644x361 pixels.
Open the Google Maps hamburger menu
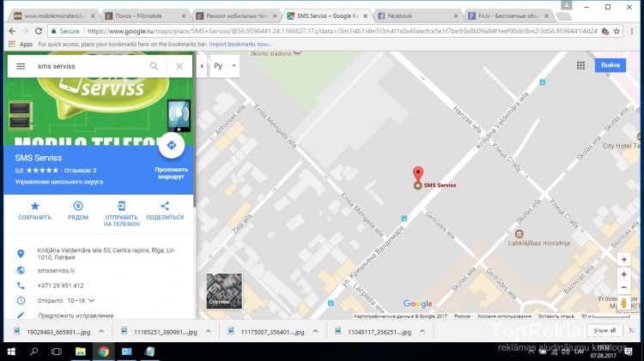pos(21,66)
